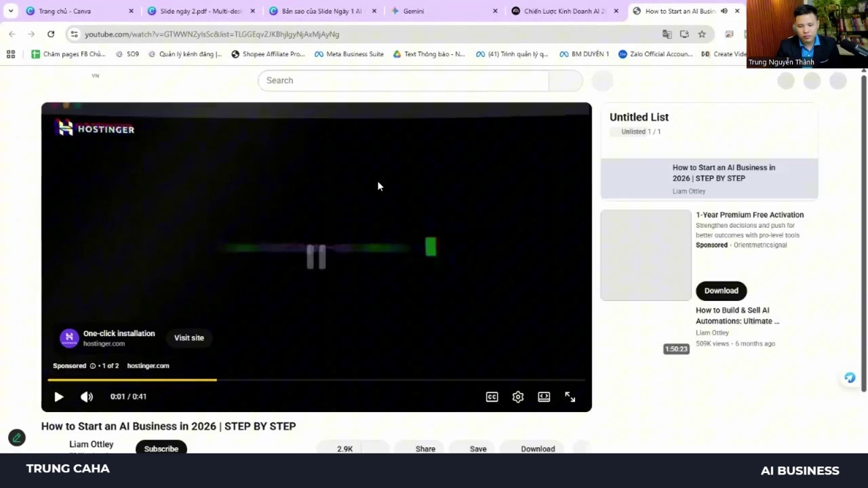Viewport: 868px width, 488px height.
Task: Open the tab search dropdown arrow
Action: coord(10,11)
